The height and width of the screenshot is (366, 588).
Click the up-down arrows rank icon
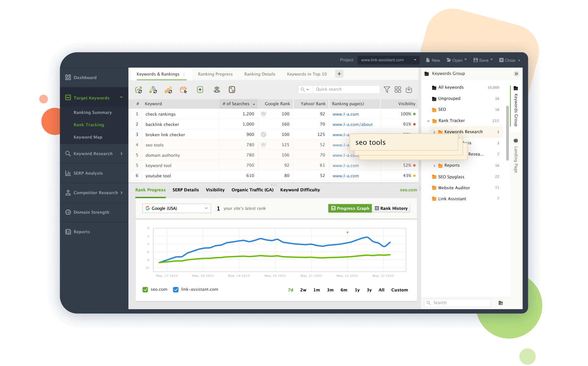232,90
